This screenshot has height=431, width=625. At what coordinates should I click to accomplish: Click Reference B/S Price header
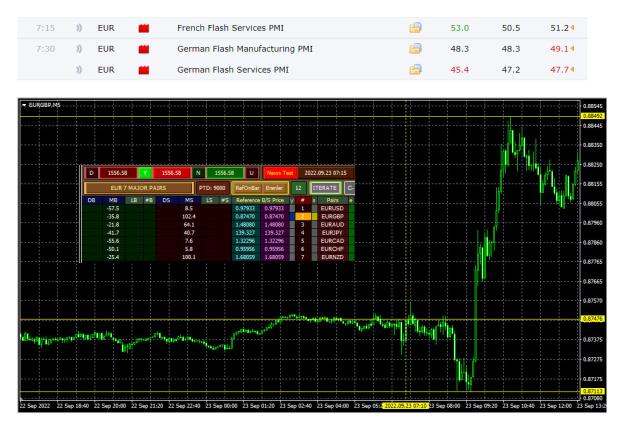pos(260,200)
